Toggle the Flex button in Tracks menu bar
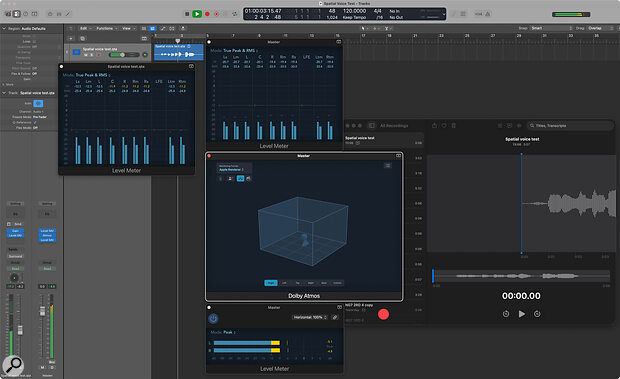Image resolution: width=620 pixels, height=379 pixels. pos(172,28)
